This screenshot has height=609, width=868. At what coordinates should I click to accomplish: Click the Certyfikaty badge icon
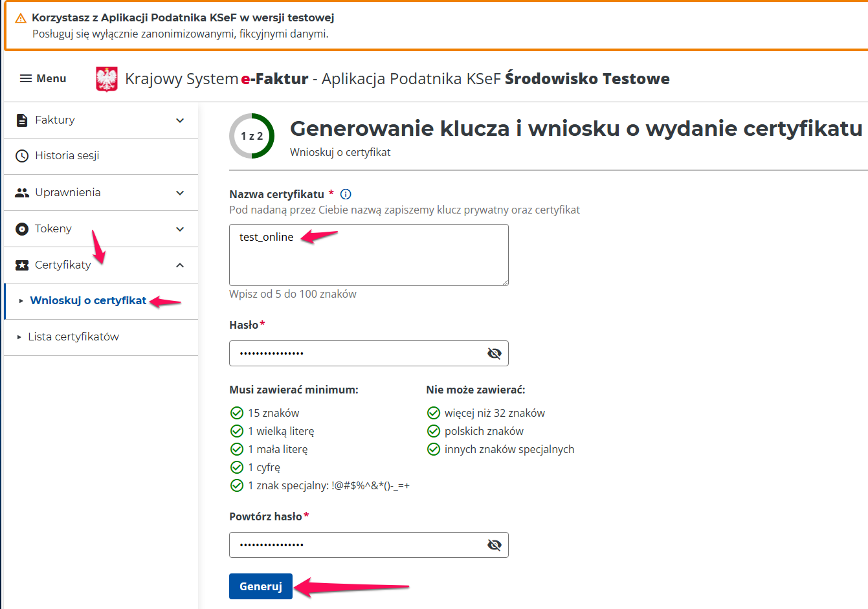22,265
